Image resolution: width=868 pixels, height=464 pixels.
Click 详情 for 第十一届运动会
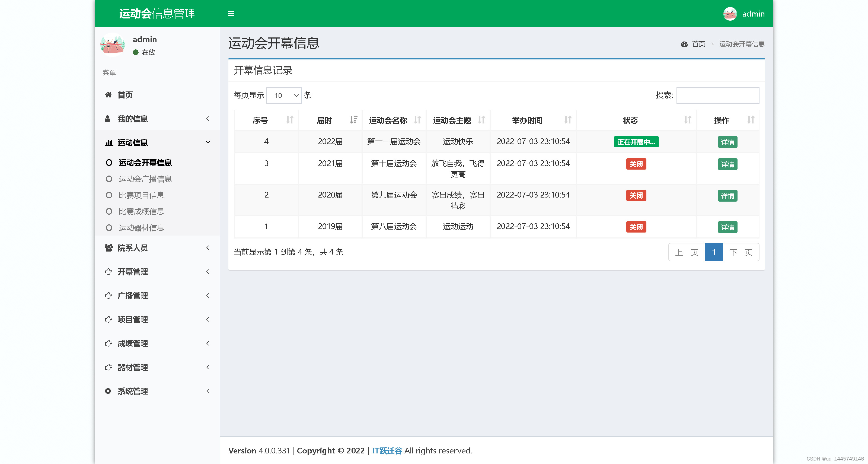(727, 142)
